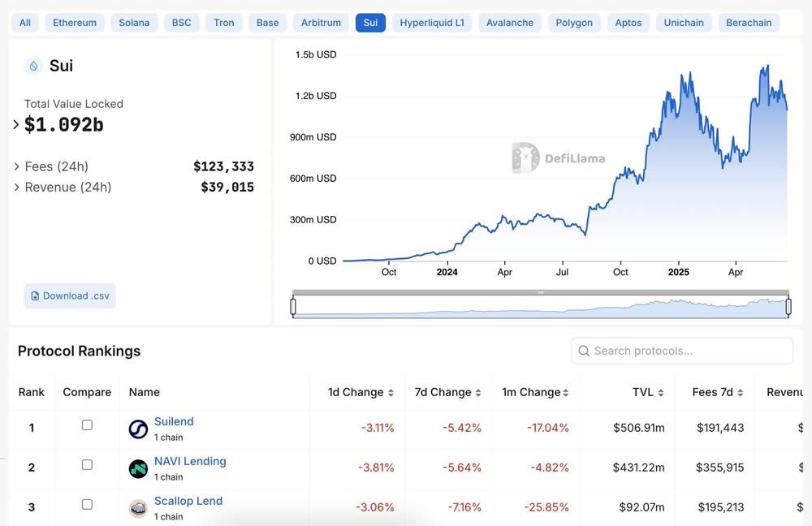This screenshot has height=526, width=812.
Task: Sort by TVL arrows icon
Action: pyautogui.click(x=661, y=393)
